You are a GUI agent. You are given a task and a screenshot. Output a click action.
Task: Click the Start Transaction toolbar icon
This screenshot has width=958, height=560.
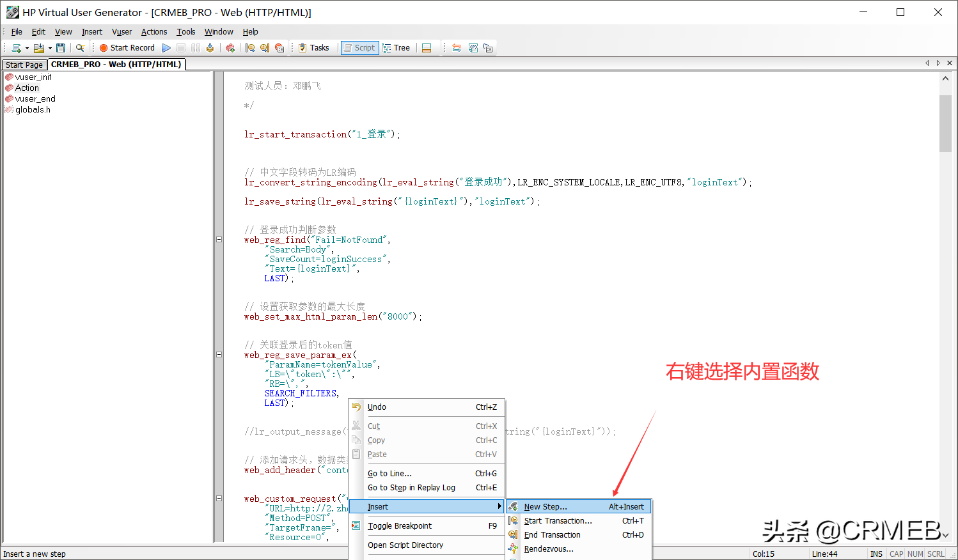[x=249, y=47]
